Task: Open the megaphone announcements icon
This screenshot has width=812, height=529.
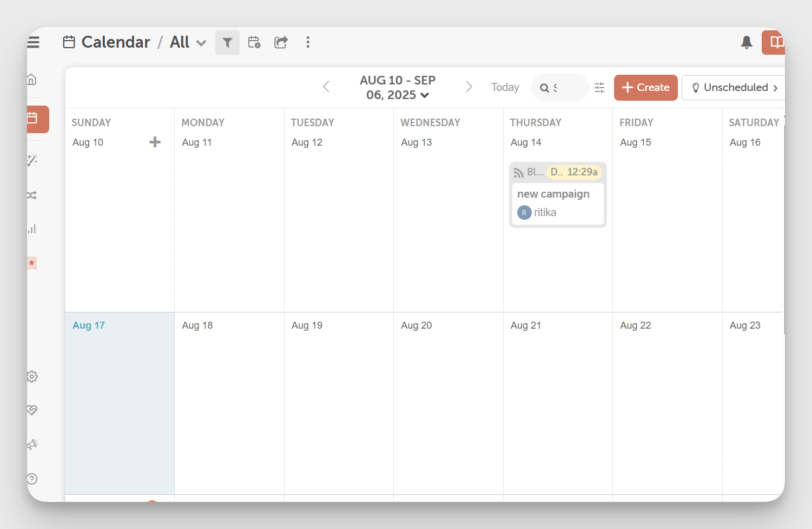Action: 32,445
